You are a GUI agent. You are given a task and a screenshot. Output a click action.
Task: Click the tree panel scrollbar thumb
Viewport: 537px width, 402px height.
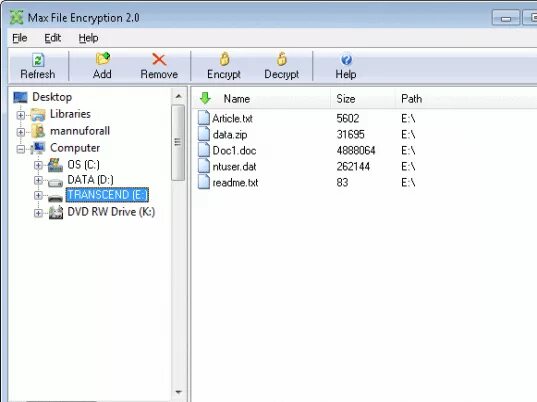click(x=178, y=142)
